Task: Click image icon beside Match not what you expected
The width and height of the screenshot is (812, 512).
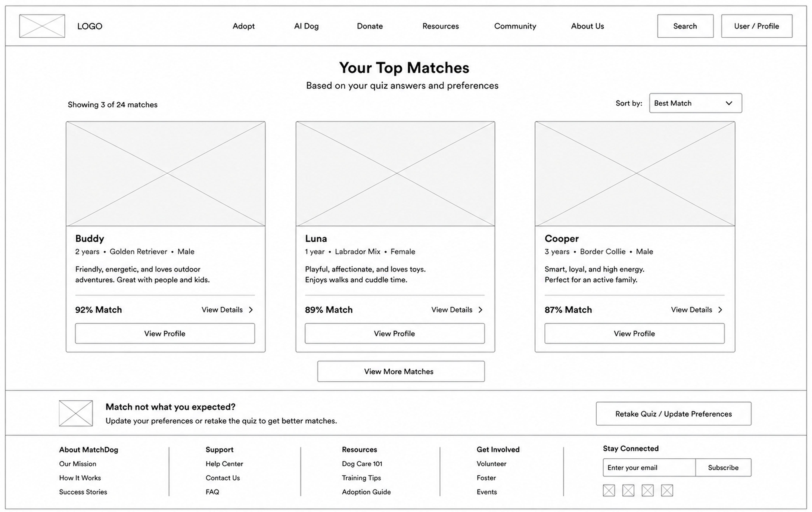Action: 76,413
